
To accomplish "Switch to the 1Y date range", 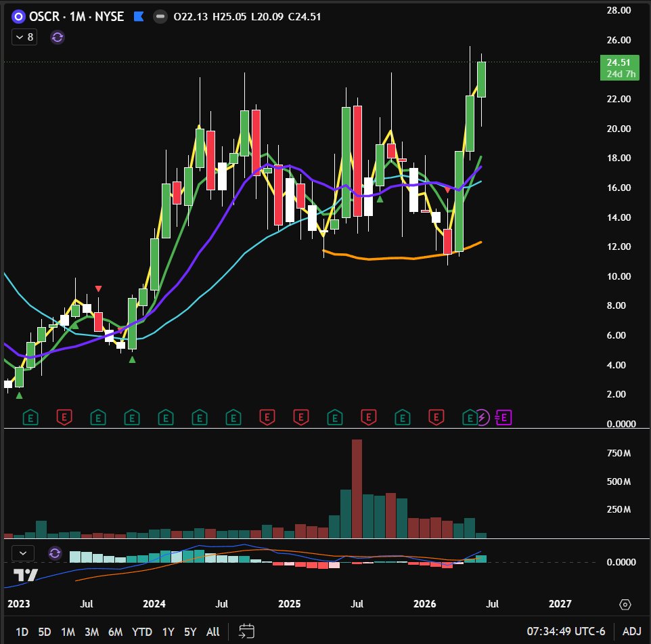I will pos(168,632).
